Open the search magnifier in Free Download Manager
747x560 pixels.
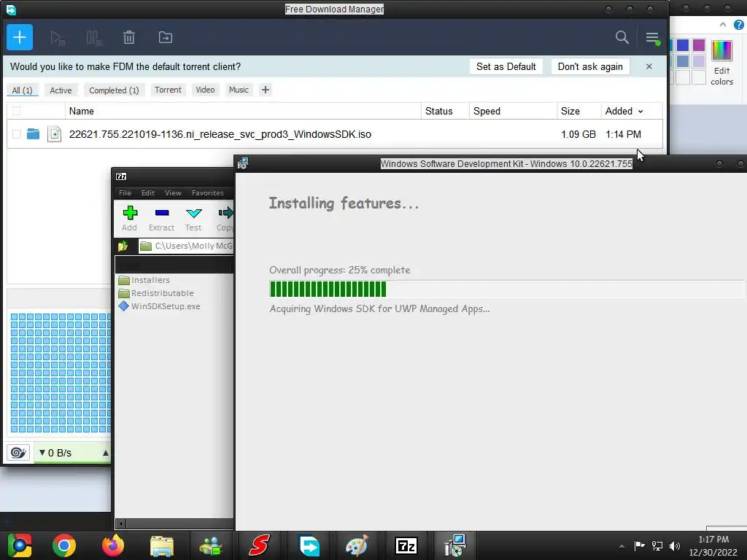click(x=622, y=37)
